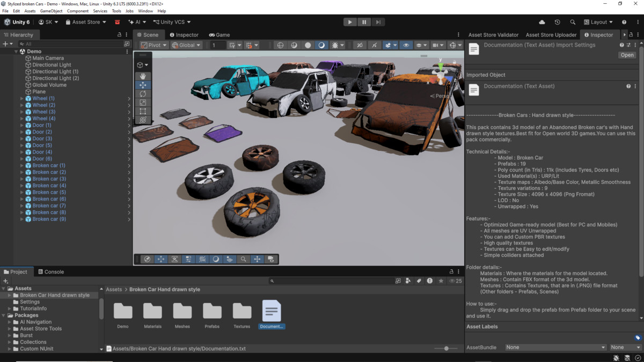Click the magnifier icon in bottom scene toolbar
644x362 pixels.
click(243, 259)
